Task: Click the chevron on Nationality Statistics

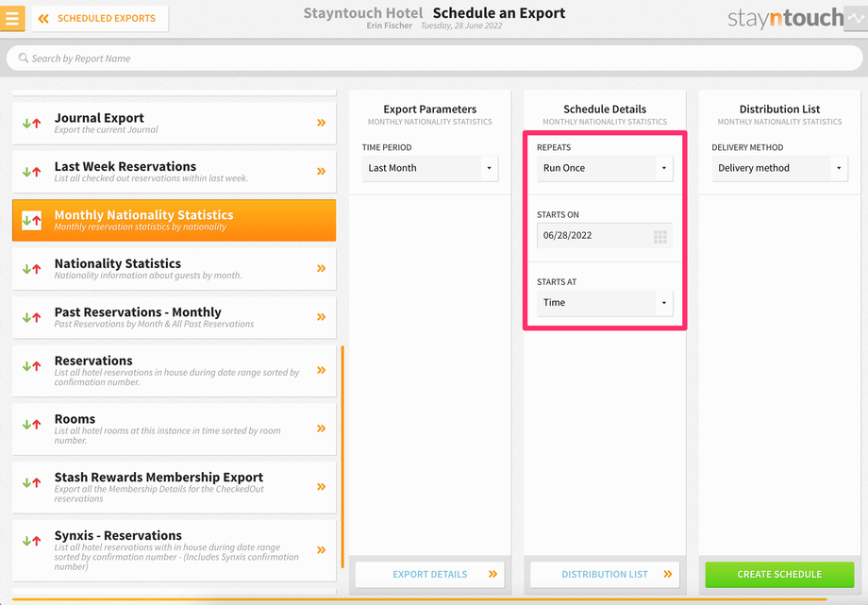Action: pyautogui.click(x=321, y=269)
